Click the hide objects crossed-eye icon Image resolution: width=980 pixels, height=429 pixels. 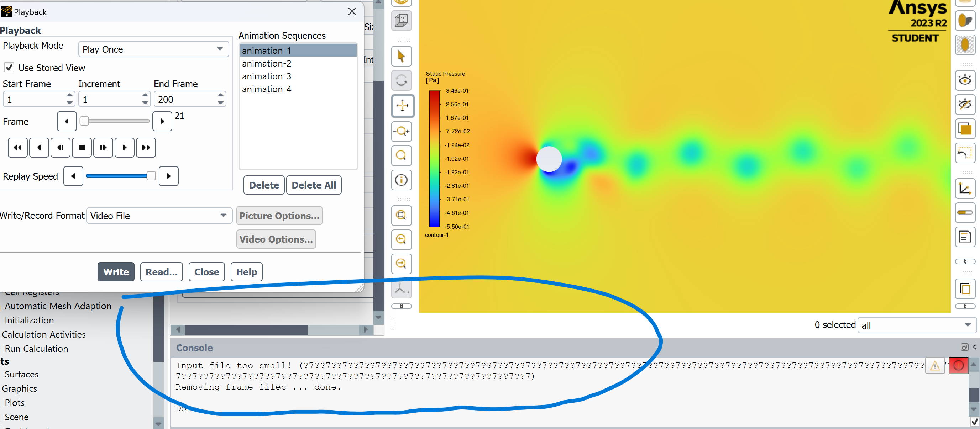[964, 104]
